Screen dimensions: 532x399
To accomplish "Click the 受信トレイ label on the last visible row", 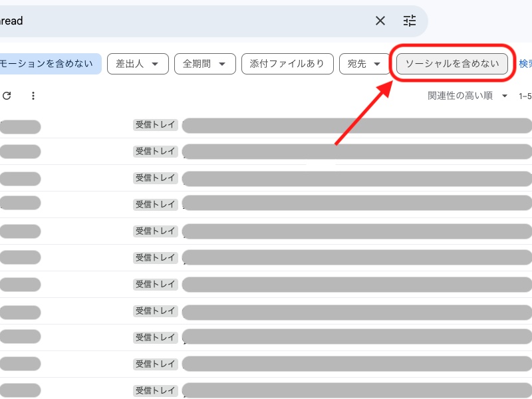I will coord(155,390).
